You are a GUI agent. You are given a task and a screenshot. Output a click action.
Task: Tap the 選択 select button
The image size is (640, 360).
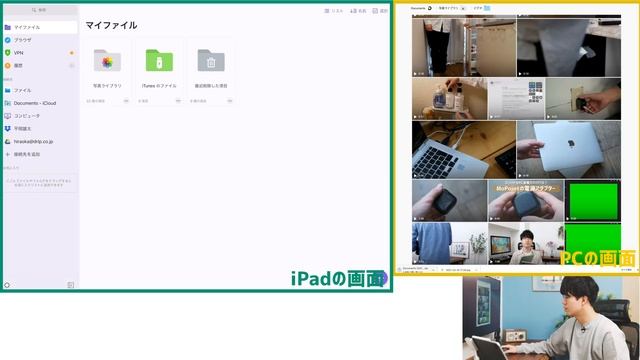pyautogui.click(x=380, y=11)
